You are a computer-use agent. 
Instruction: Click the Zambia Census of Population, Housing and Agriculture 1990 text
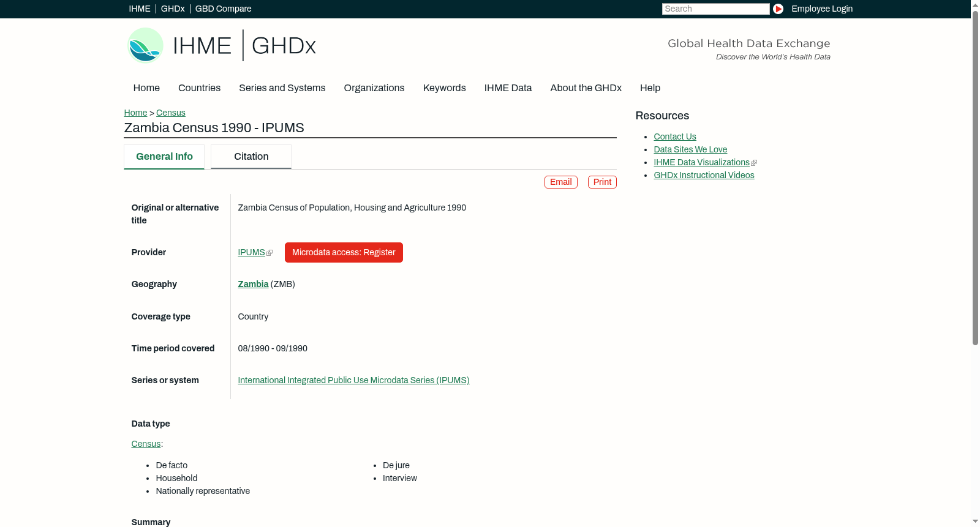[352, 207]
